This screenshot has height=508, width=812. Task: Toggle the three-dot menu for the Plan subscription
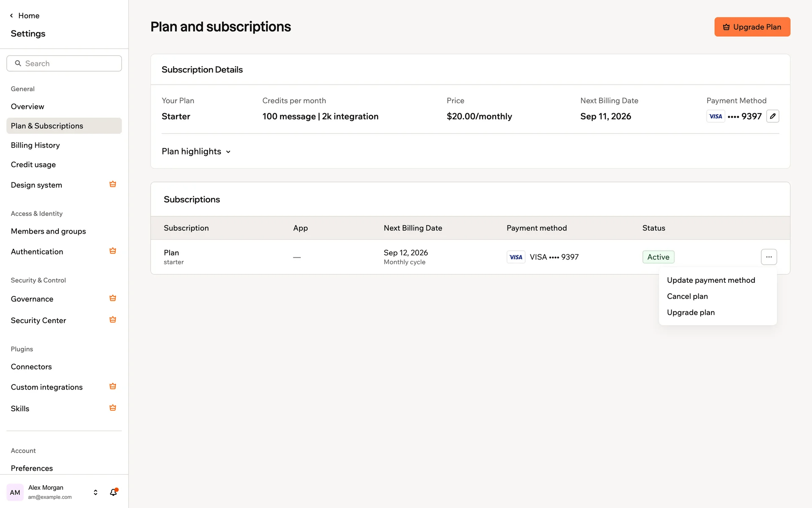point(769,257)
